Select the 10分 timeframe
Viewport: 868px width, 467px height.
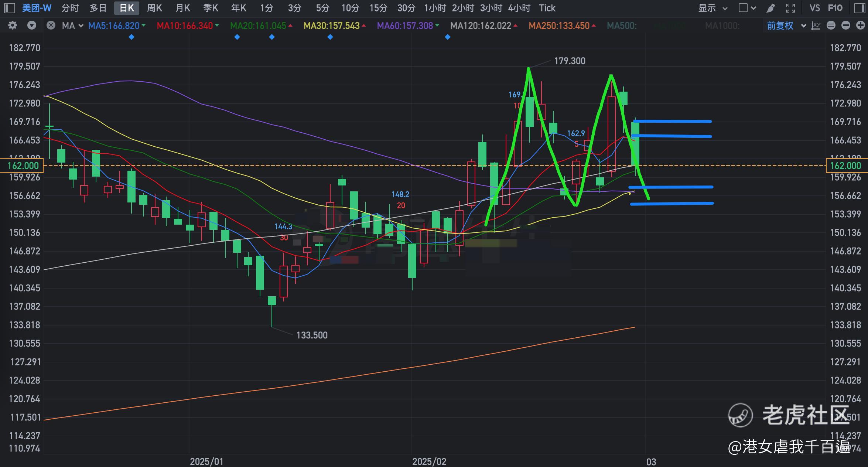pyautogui.click(x=350, y=8)
